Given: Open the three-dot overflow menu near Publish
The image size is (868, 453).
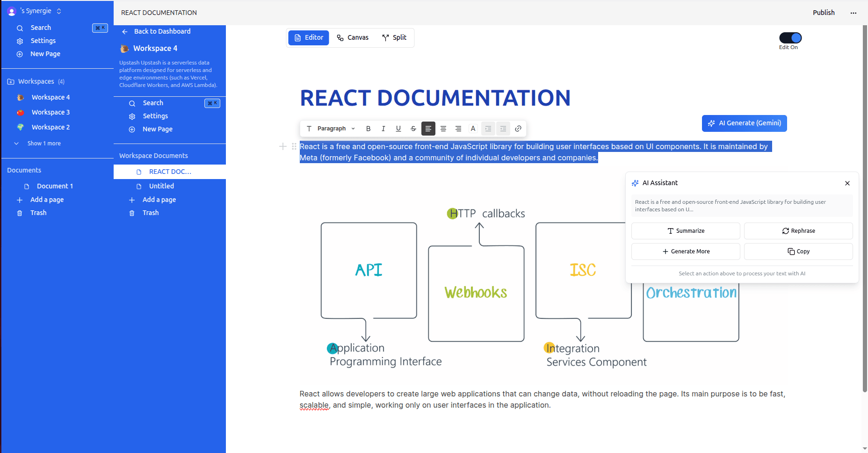Looking at the screenshot, I should tap(853, 13).
